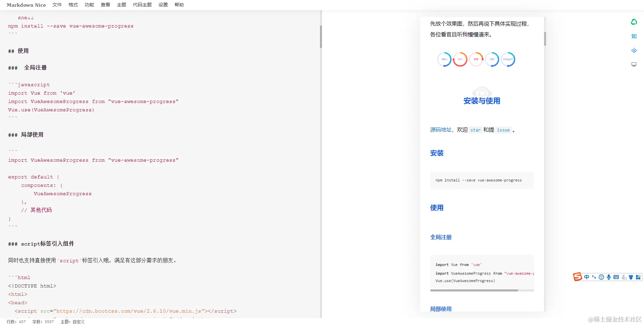
Task: Copy to Zhihu via the 知 icon
Action: tap(634, 36)
